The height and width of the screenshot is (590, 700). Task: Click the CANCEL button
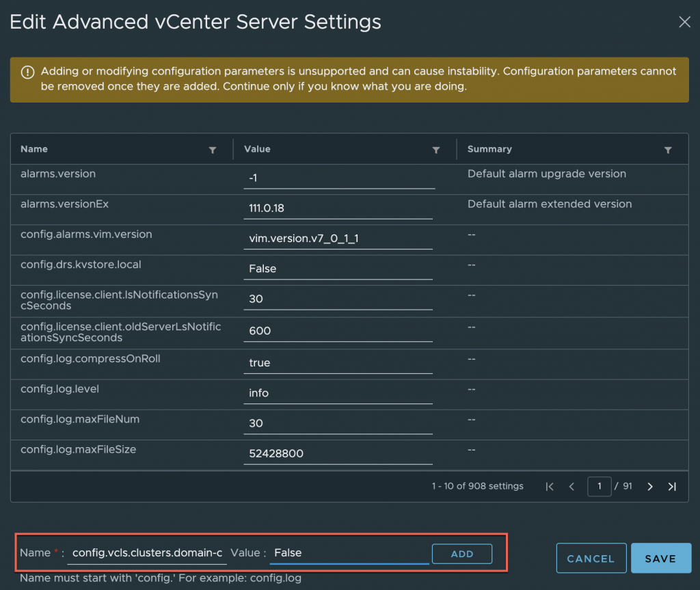[591, 559]
